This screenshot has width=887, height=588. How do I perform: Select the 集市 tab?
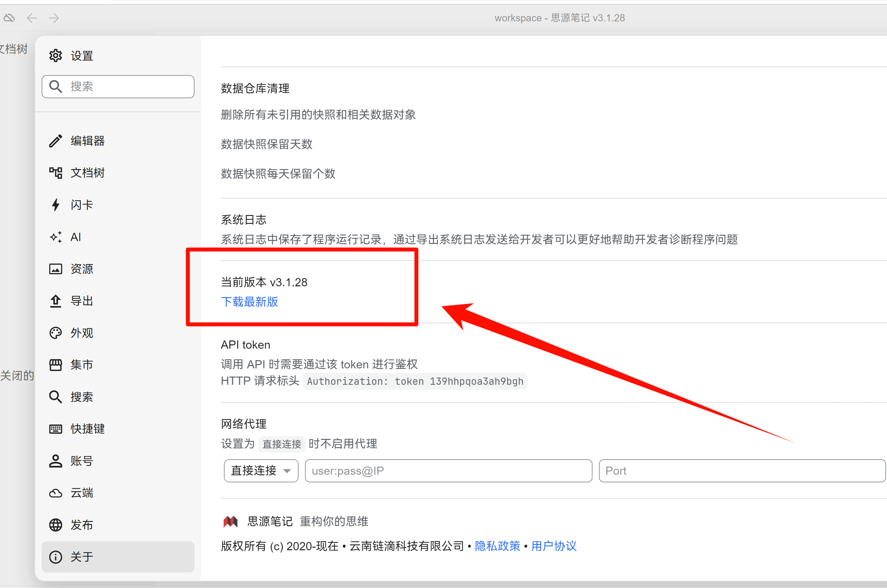tap(118, 365)
